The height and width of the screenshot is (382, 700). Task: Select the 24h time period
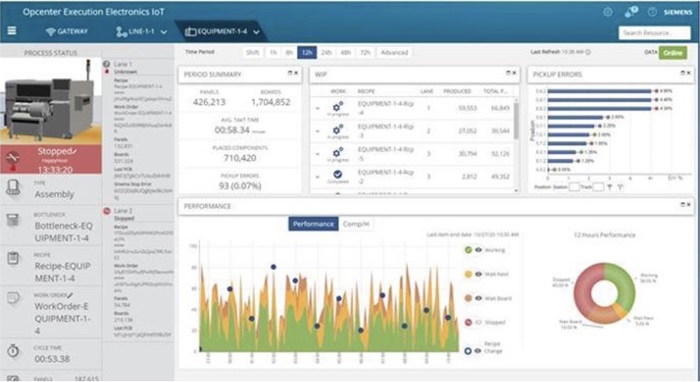coord(326,52)
